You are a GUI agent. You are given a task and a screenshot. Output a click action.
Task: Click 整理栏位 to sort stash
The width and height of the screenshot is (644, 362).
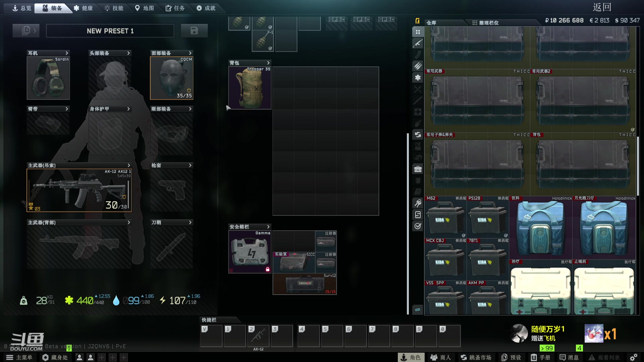coord(485,22)
